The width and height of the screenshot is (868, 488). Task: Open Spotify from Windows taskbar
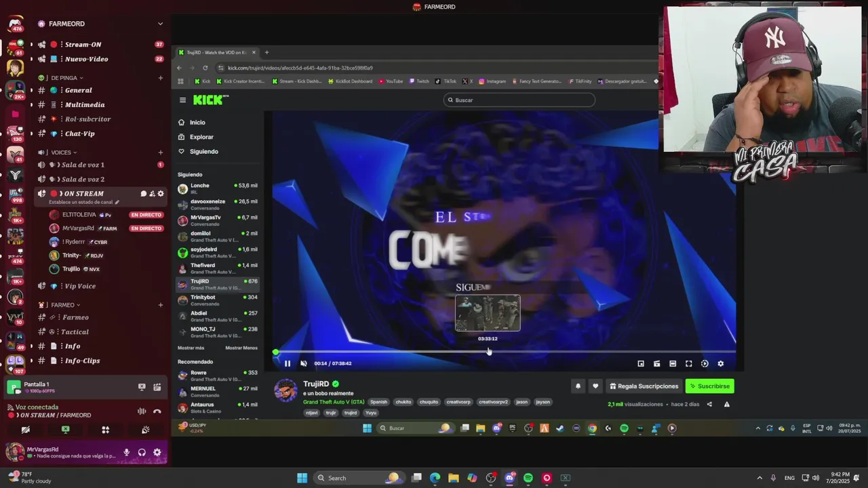coord(528,478)
